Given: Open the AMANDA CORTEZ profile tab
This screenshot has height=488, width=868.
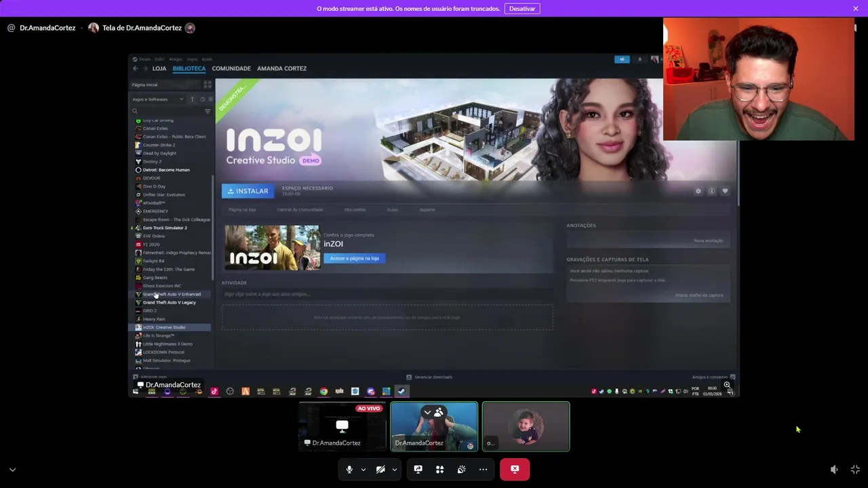Looking at the screenshot, I should click(x=281, y=68).
